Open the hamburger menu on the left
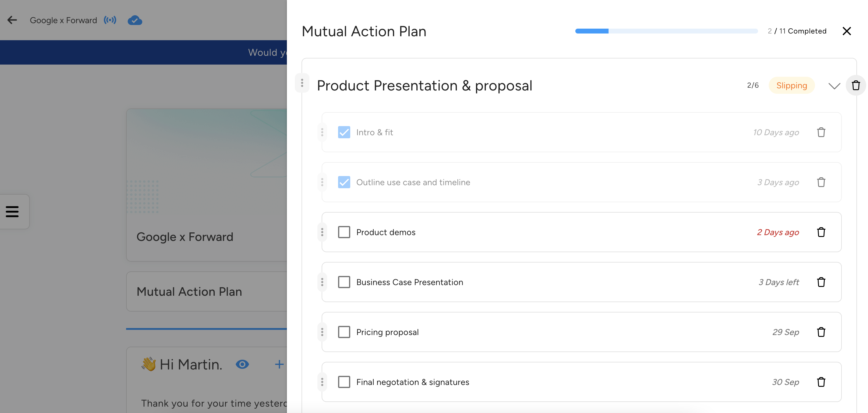This screenshot has width=868, height=413. pos(12,212)
